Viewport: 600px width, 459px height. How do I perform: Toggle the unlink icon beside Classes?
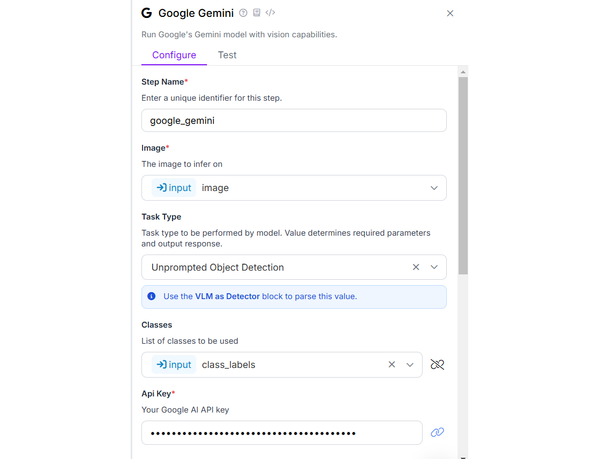tap(437, 365)
